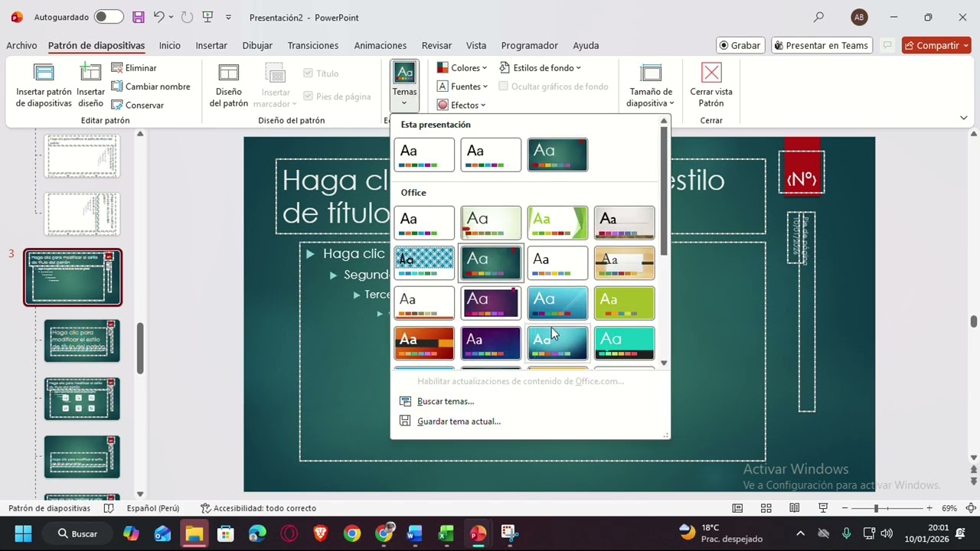Click Accesibilidad: todo correcto indicator

tap(258, 508)
